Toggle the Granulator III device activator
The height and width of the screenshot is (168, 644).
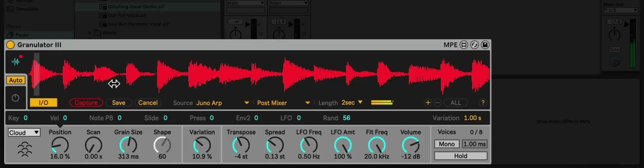tap(10, 45)
